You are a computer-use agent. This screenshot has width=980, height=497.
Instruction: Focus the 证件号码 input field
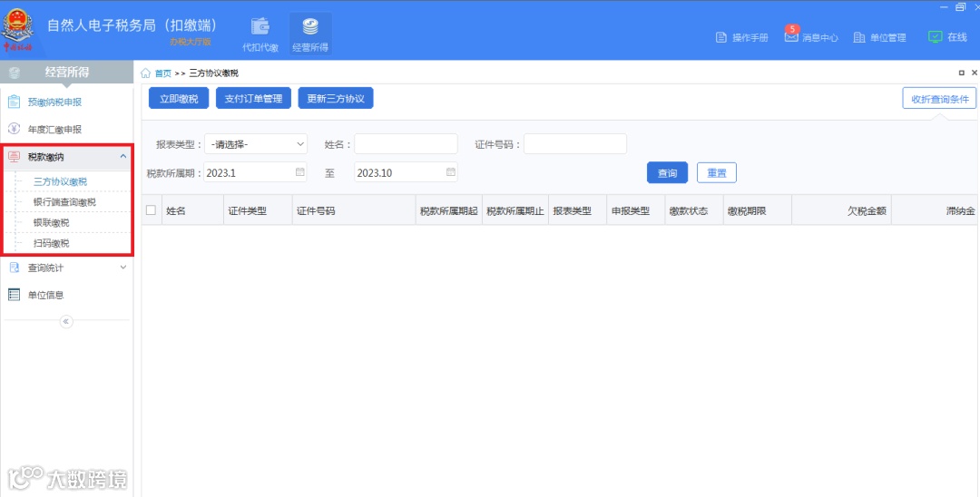[575, 144]
